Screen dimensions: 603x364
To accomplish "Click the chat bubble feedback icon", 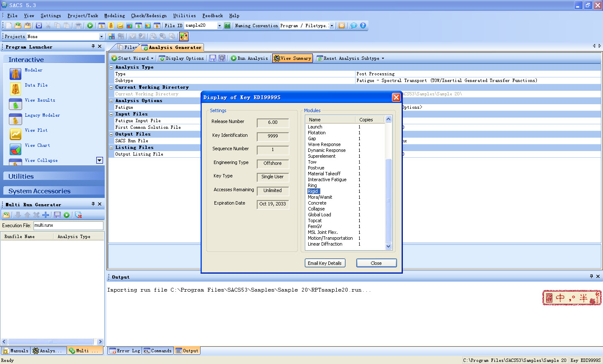I will point(354,26).
